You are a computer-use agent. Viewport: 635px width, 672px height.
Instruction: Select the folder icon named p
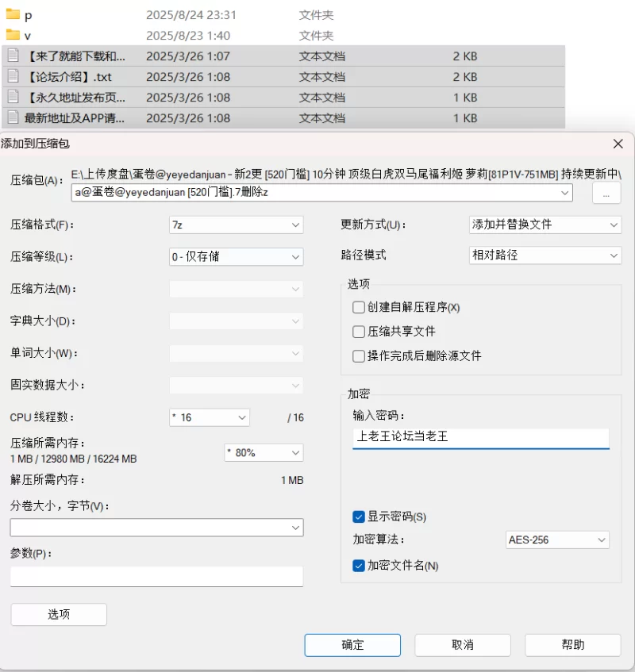pyautogui.click(x=13, y=14)
